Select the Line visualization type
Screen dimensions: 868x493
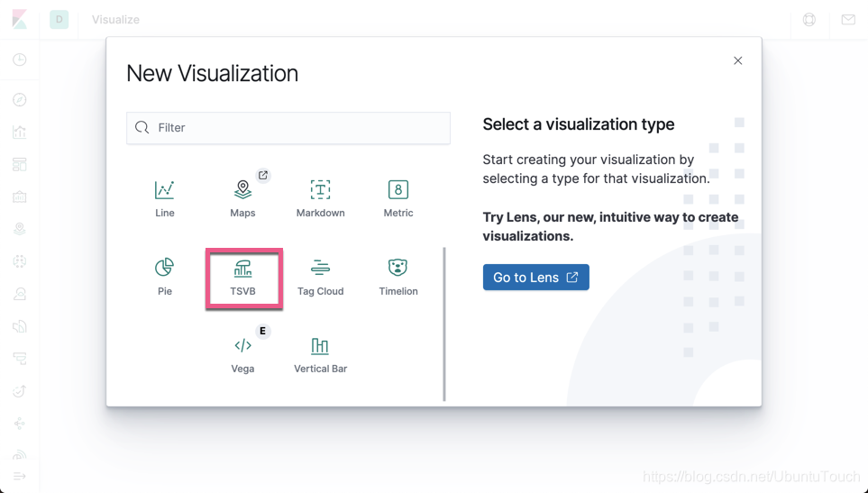pos(164,198)
